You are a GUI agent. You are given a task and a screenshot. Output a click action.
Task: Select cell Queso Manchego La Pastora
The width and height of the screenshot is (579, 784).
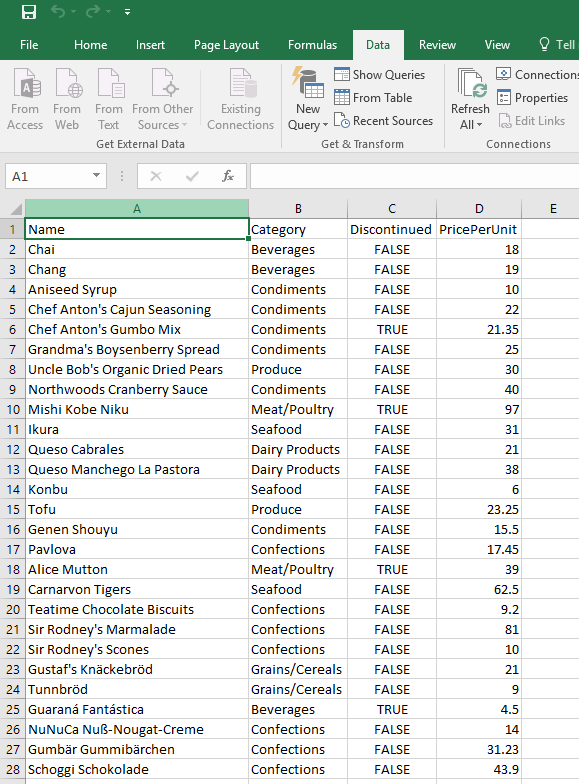tap(136, 470)
